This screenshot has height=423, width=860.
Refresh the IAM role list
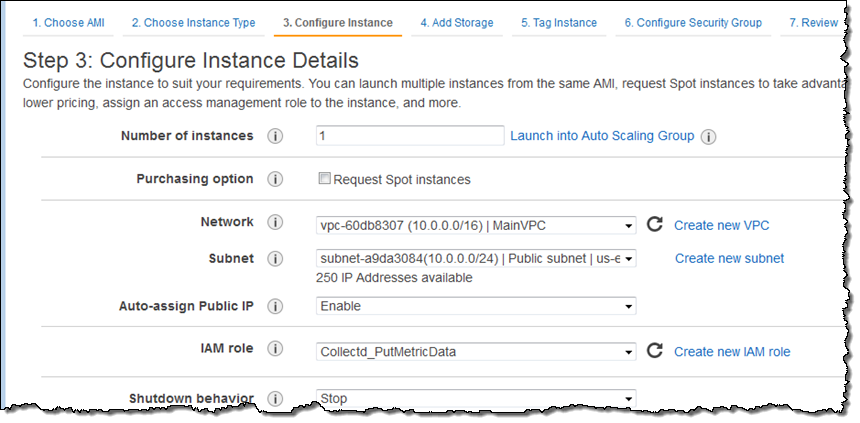point(655,351)
